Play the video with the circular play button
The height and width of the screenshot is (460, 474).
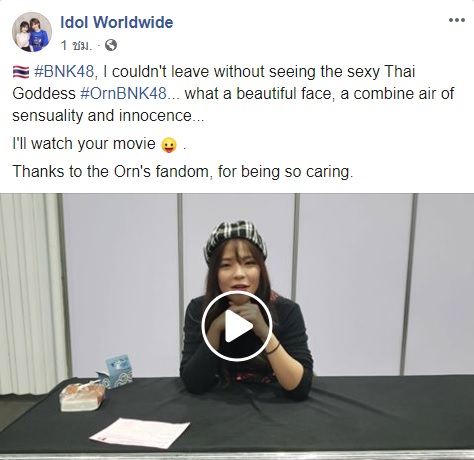(237, 326)
